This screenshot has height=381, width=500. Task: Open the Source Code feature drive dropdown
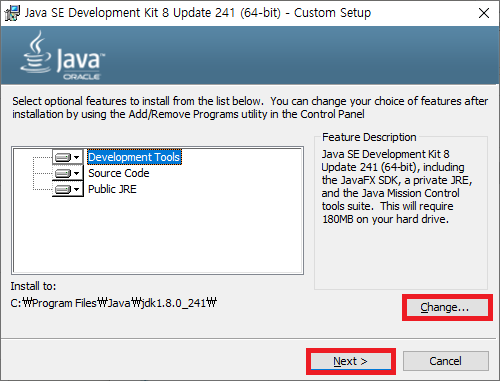pyautogui.click(x=68, y=173)
